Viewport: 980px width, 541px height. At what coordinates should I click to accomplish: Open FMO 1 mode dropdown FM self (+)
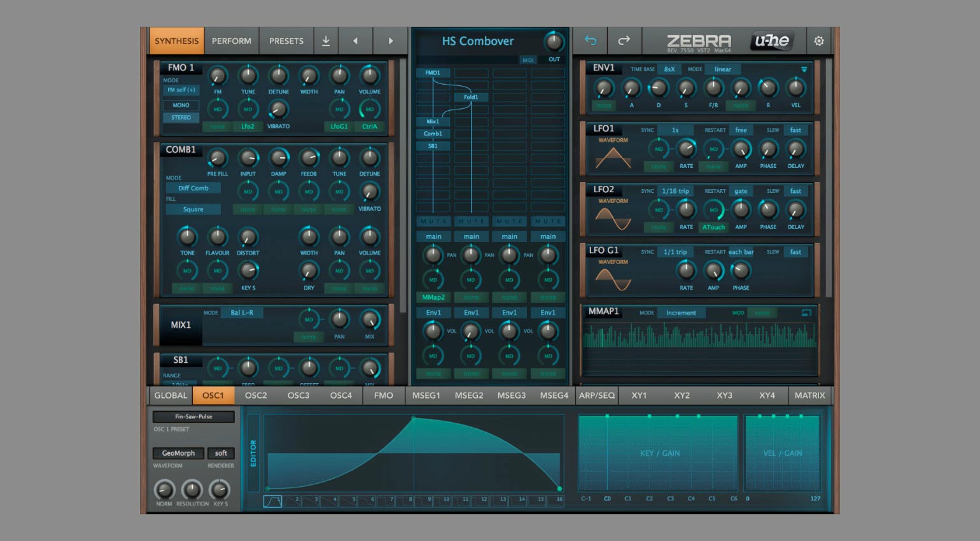click(181, 90)
